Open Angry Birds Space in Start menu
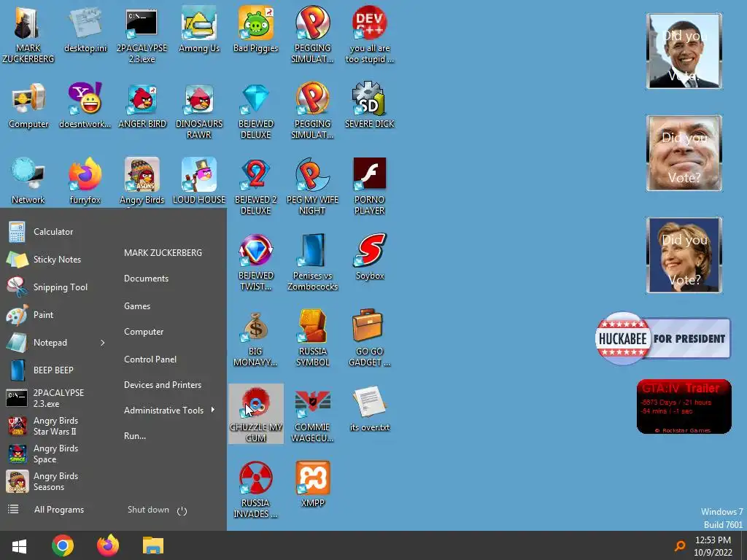This screenshot has height=560, width=747. coord(55,454)
